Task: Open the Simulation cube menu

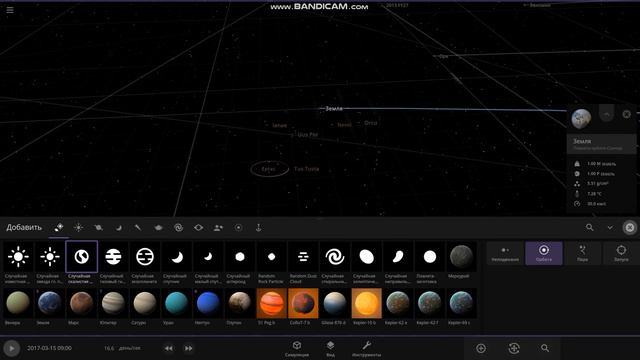Action: [297, 349]
